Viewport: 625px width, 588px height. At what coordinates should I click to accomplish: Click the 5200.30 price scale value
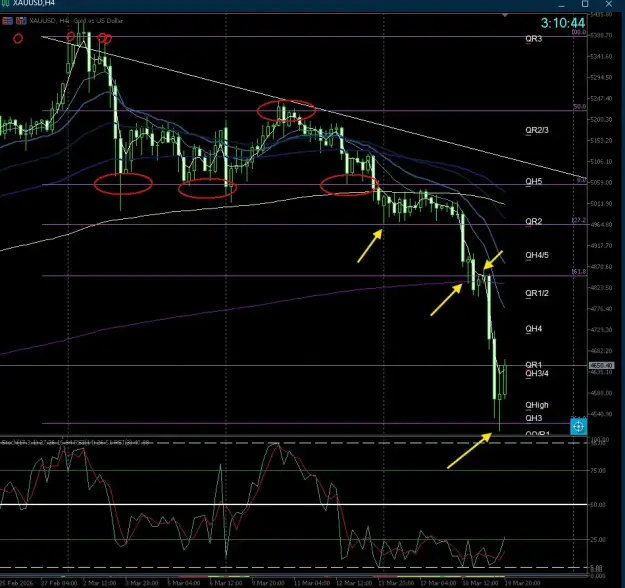tap(601, 120)
